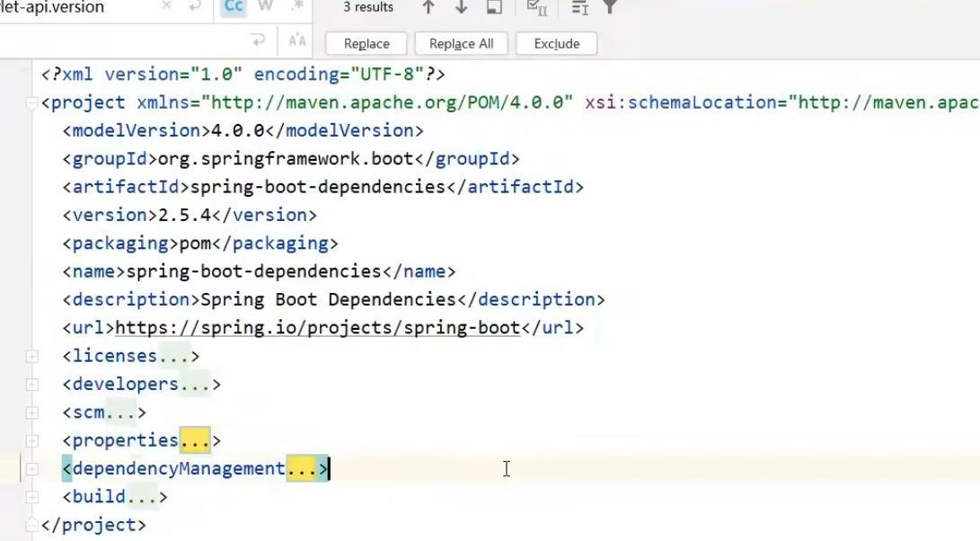This screenshot has width=980, height=541.
Task: Click spring-boot-dependencies inside artifactId tag
Action: [317, 187]
